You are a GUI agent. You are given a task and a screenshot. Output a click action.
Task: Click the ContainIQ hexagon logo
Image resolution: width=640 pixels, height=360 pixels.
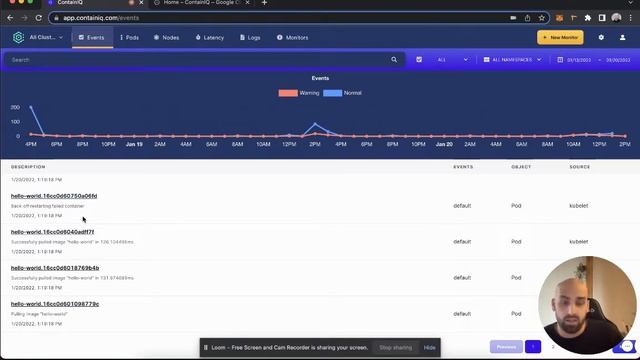coord(18,38)
